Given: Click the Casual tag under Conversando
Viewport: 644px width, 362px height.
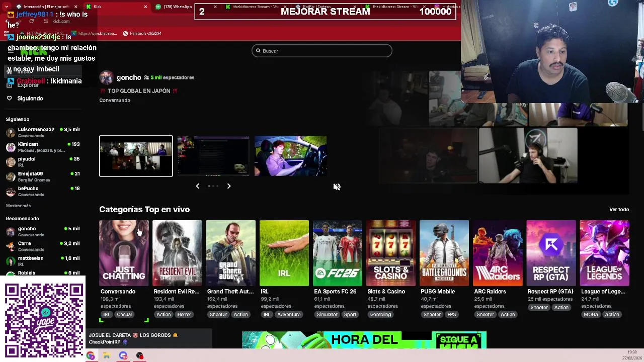Looking at the screenshot, I should click(x=124, y=315).
